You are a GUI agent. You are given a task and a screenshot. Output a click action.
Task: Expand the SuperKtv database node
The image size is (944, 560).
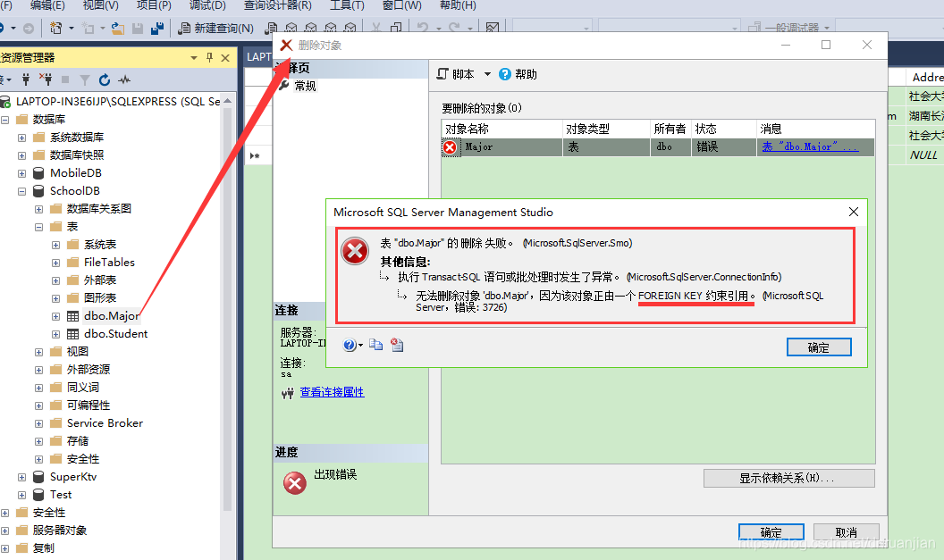click(x=21, y=478)
